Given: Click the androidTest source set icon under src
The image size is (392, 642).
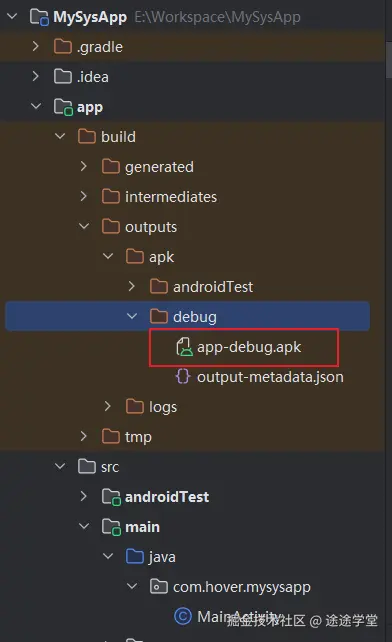Looking at the screenshot, I should [x=111, y=497].
